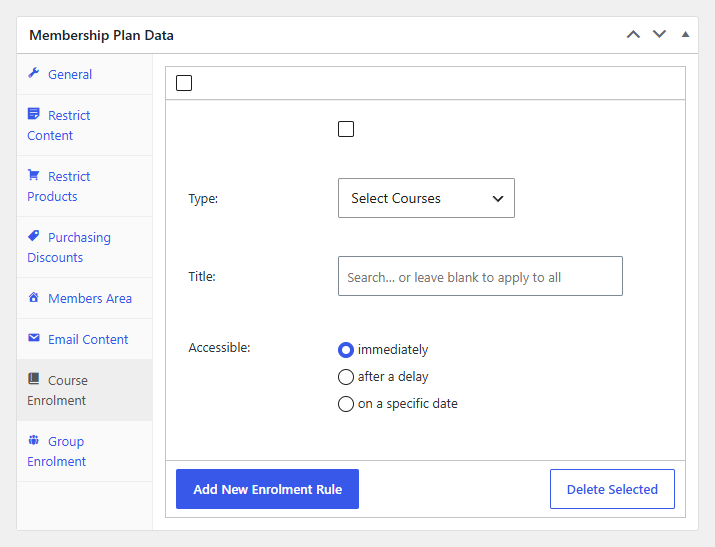715x547 pixels.
Task: Switch to Email Content tab
Action: click(84, 340)
